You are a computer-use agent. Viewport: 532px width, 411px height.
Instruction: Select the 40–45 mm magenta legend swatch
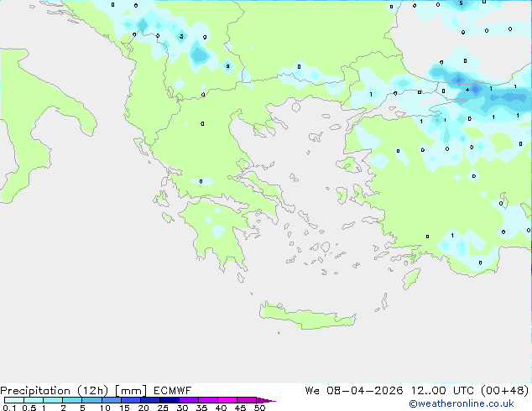pyautogui.click(x=227, y=400)
